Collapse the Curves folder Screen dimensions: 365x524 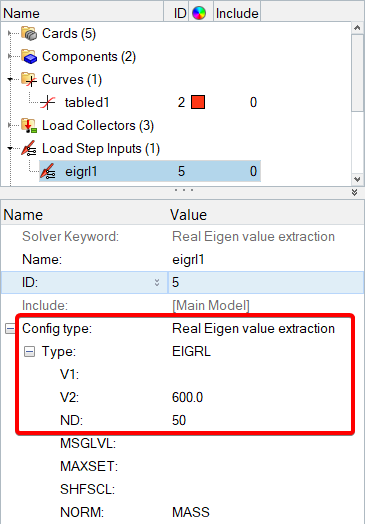pos(10,80)
